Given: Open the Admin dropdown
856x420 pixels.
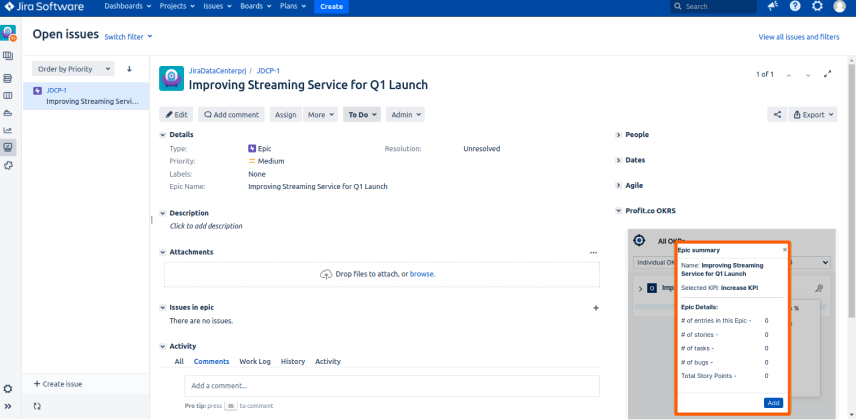Looking at the screenshot, I should pos(406,115).
